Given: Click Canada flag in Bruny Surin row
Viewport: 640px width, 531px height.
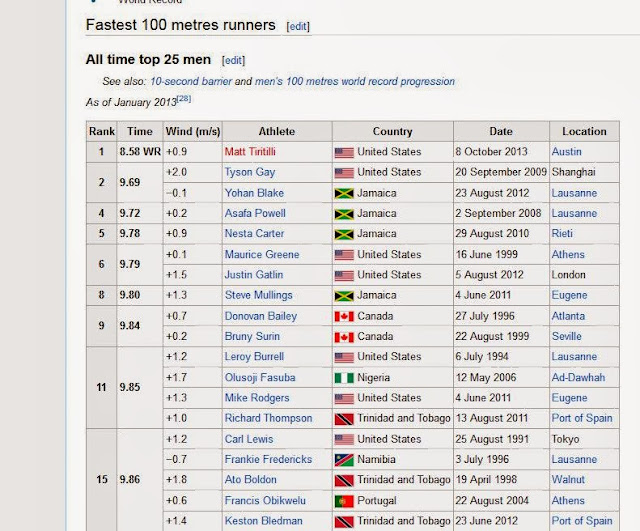Looking at the screenshot, I should 344,337.
